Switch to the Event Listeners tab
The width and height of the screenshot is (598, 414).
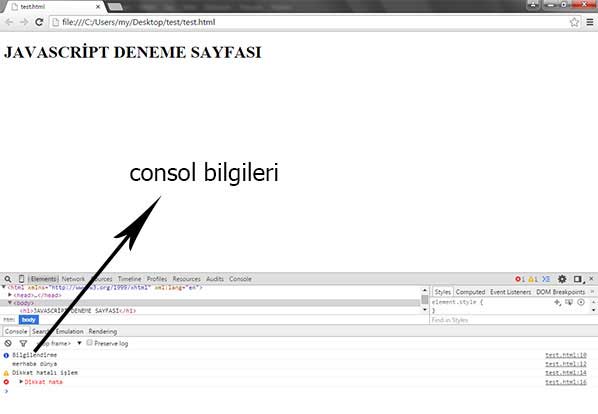click(510, 292)
